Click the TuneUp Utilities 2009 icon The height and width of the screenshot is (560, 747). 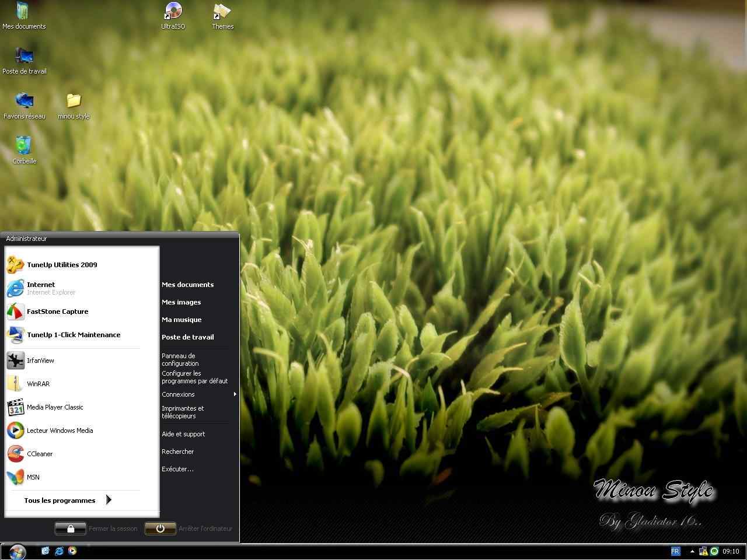coord(15,265)
